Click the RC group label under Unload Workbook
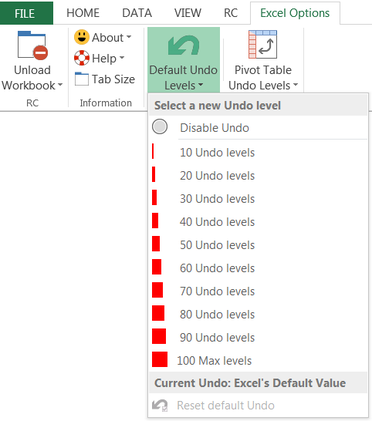The width and height of the screenshot is (372, 421). 32,103
